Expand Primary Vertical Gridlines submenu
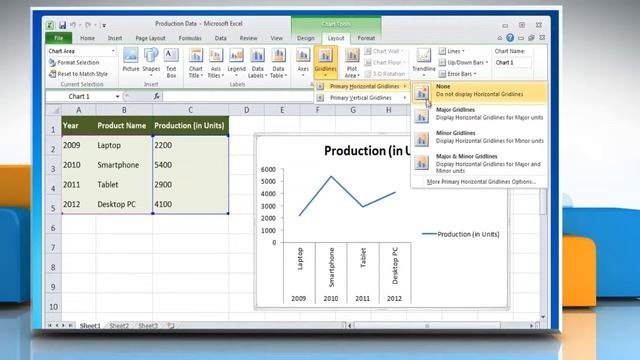The height and width of the screenshot is (360, 640). [x=362, y=98]
